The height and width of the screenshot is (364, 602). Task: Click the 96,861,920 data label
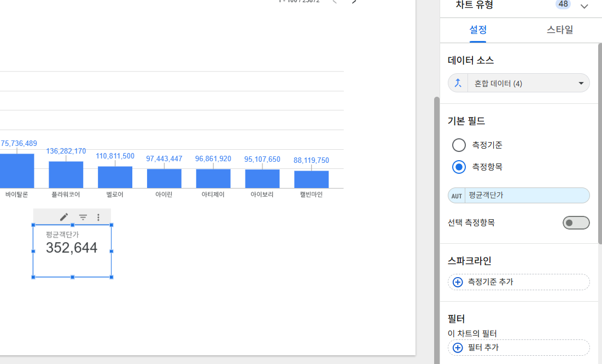213,159
